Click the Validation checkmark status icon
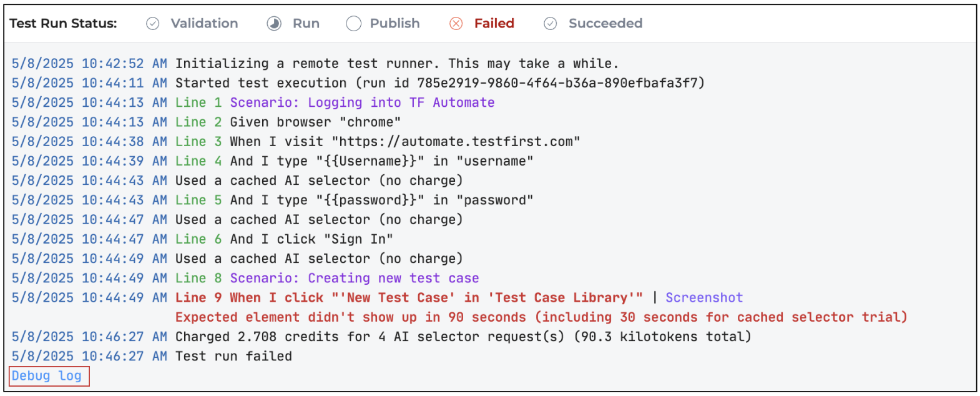This screenshot has height=396, width=980. (x=152, y=24)
